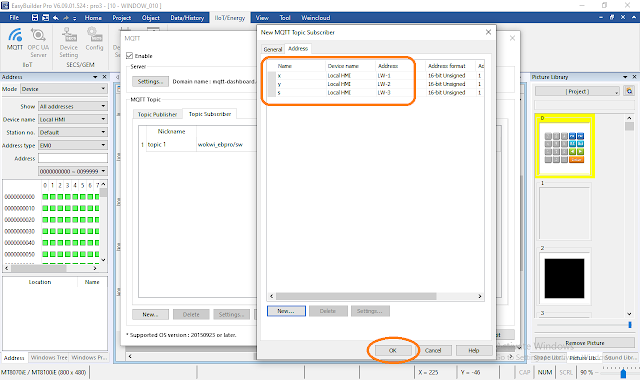Click the SECS/GEM Config icon
640x380 pixels.
coord(94,39)
